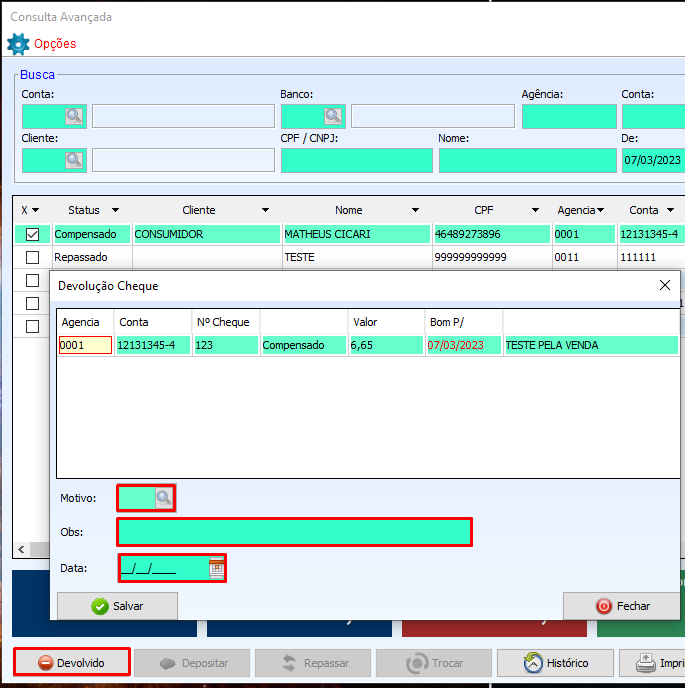Click the De date field 07/03/2023
This screenshot has width=685, height=688.
tap(653, 160)
